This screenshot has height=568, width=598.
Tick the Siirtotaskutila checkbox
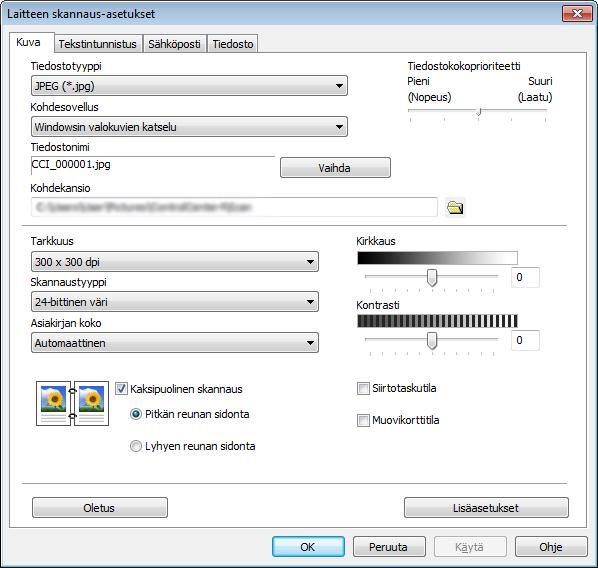363,388
